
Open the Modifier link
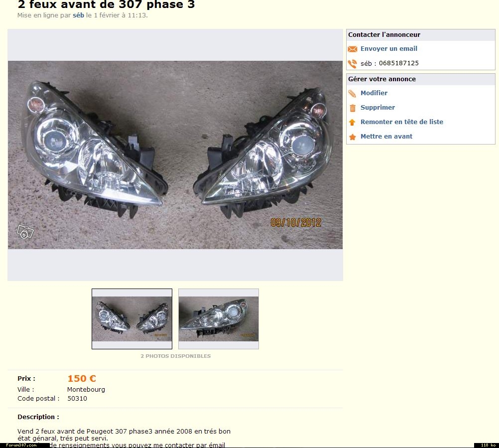374,93
